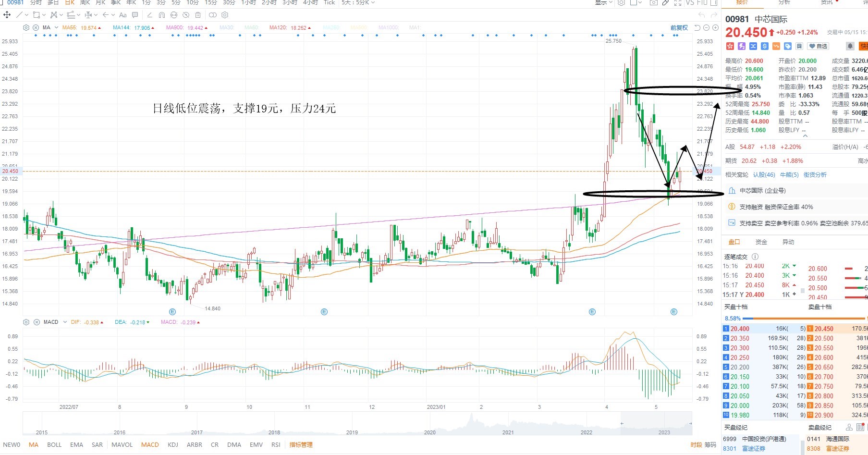
Task: Open the 街货分析 link
Action: 815,174
